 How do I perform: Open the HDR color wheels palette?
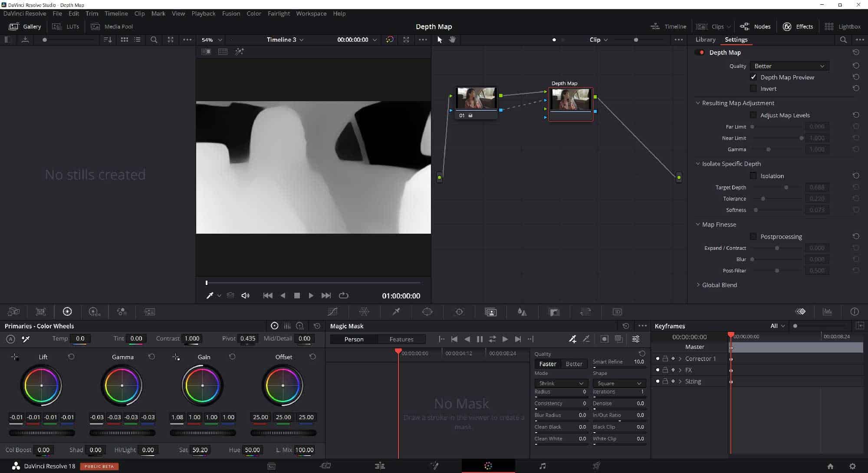click(94, 312)
